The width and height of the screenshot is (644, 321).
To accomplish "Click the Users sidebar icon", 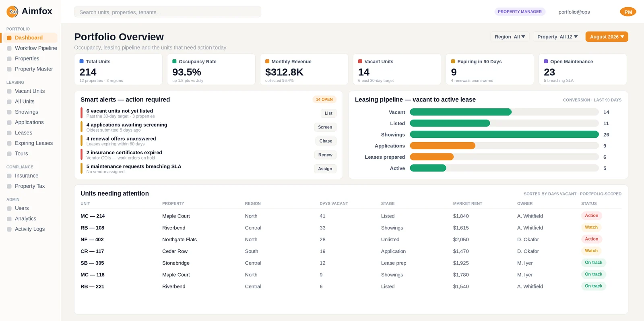I will [9, 209].
